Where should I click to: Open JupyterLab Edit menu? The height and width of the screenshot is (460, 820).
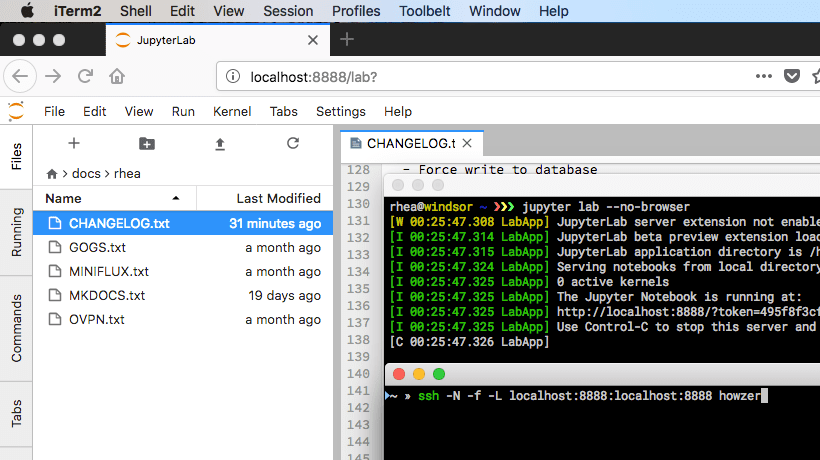coord(95,111)
